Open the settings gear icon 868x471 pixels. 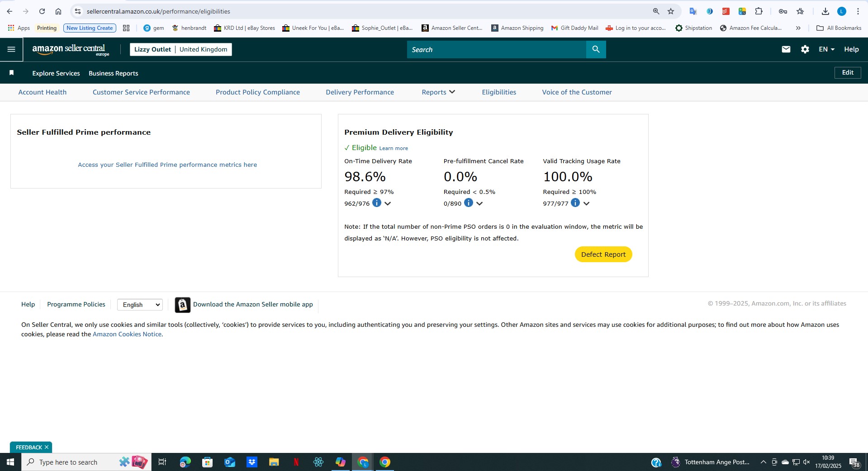pos(805,49)
